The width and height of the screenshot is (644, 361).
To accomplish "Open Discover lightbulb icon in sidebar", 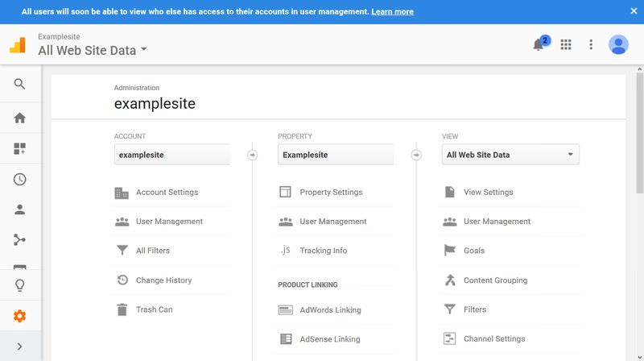I will pyautogui.click(x=19, y=285).
